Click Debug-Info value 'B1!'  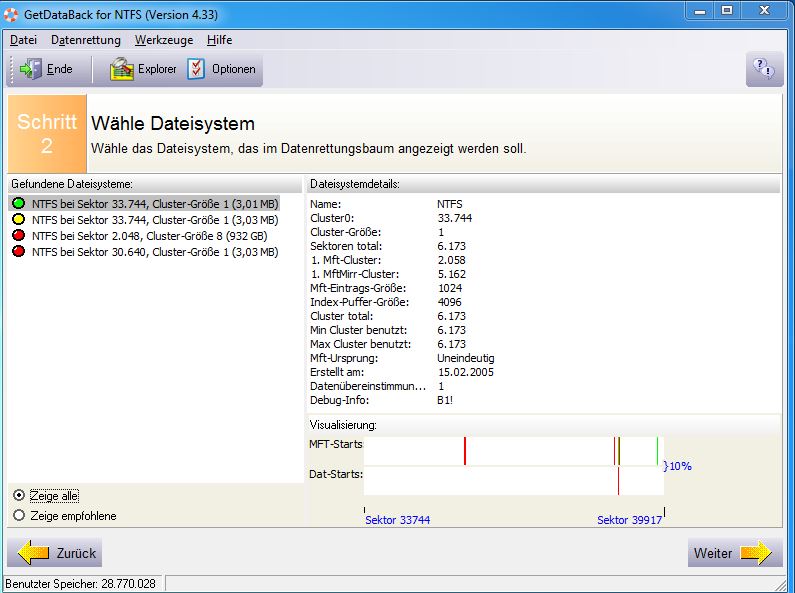click(445, 400)
